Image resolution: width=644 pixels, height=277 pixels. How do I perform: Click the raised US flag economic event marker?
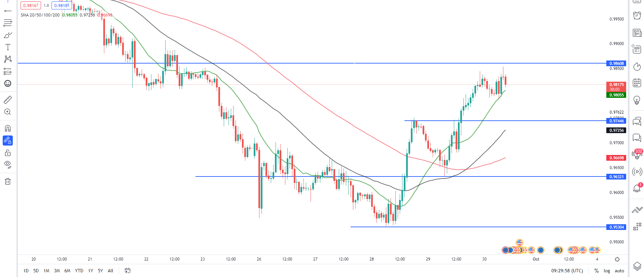[x=520, y=242]
